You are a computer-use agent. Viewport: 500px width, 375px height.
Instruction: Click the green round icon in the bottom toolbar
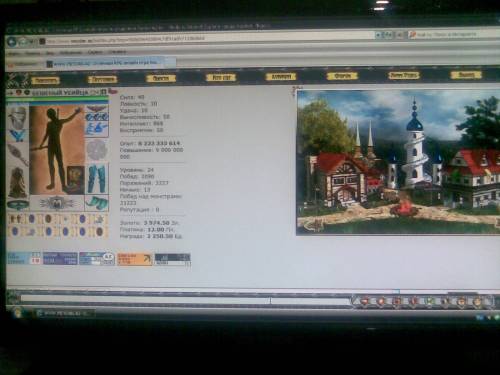pyautogui.click(x=429, y=301)
